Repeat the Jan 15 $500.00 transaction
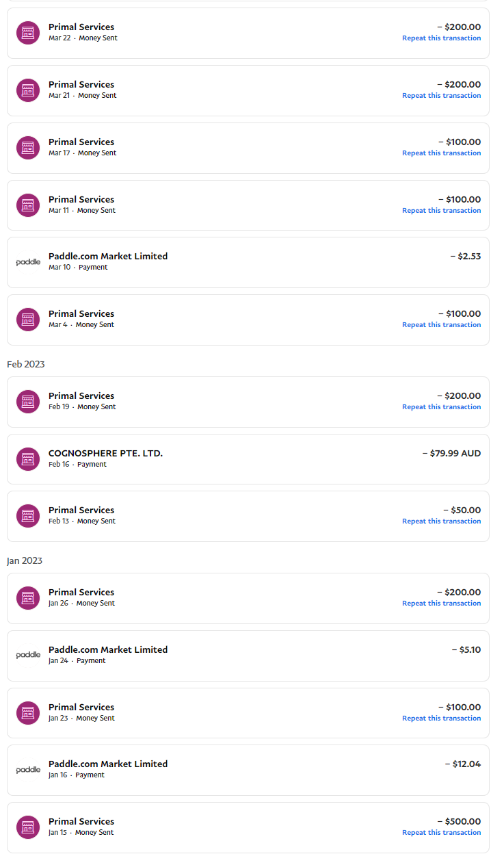This screenshot has width=504, height=854. 441,833
